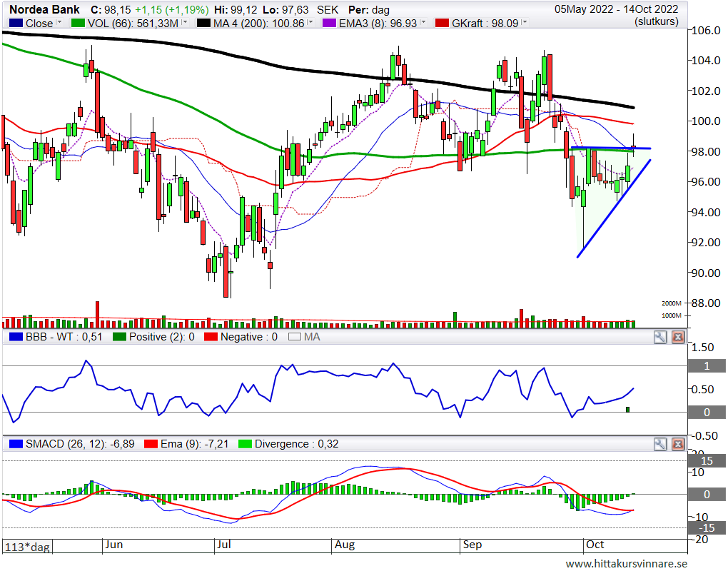Click the 'Ema (9): -7,21' label
This screenshot has width=728, height=571.
point(195,444)
